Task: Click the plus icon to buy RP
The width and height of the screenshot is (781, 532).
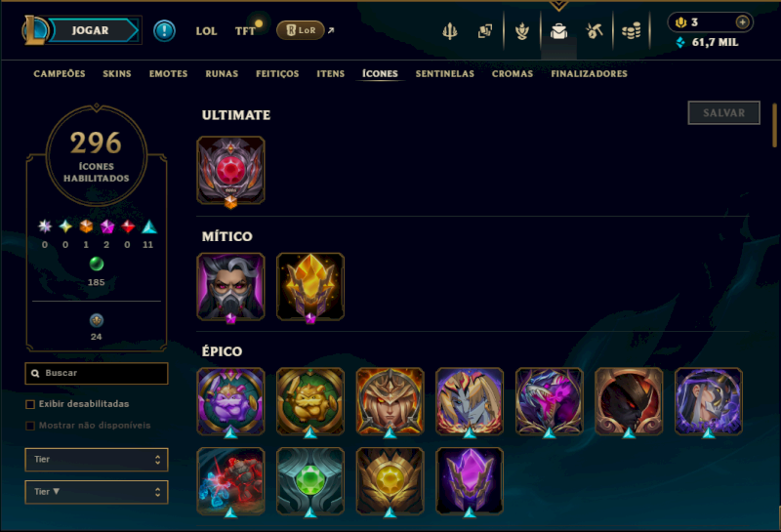Action: pyautogui.click(x=742, y=21)
